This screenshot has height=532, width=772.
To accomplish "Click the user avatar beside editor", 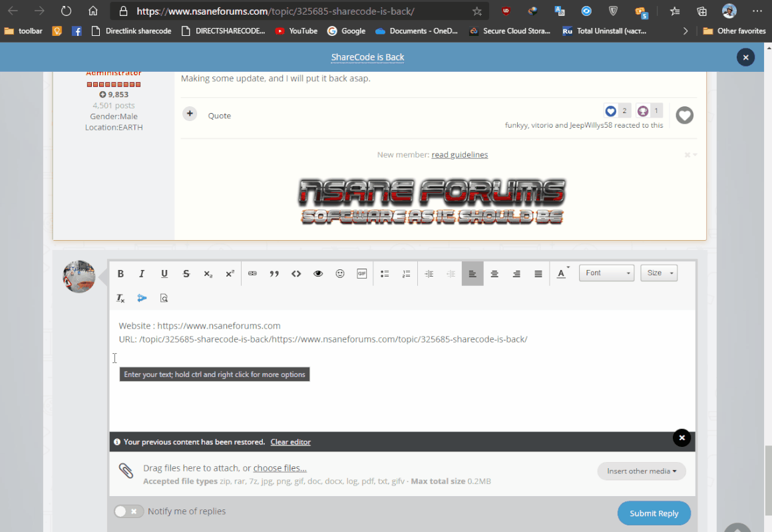I will (79, 277).
